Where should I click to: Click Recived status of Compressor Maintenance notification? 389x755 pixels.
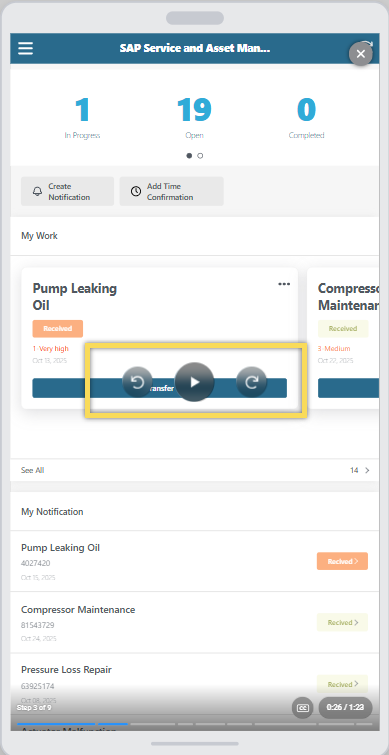(x=342, y=622)
